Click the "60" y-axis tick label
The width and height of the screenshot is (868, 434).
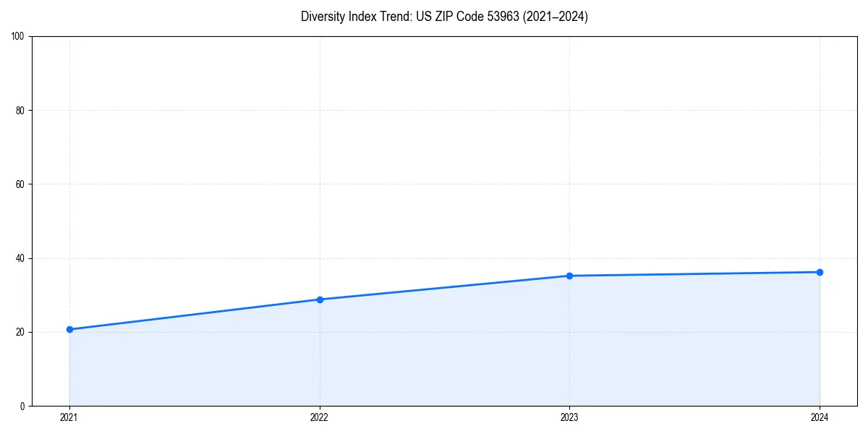coord(19,182)
